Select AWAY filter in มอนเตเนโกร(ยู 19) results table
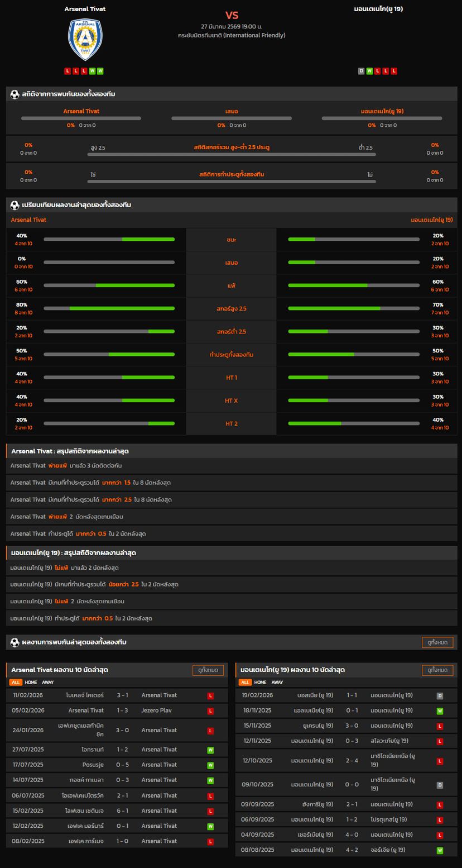Screen dimensions: 462x868 [x=277, y=682]
